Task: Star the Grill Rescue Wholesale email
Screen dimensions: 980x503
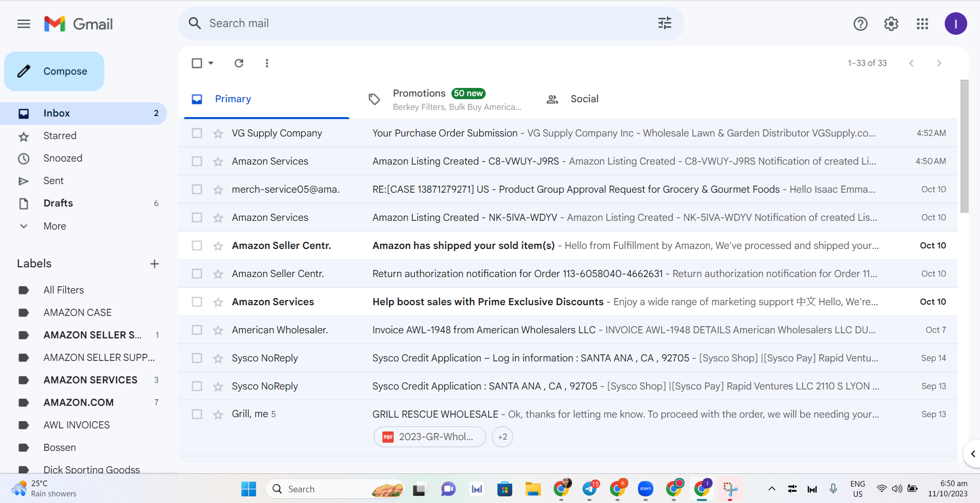Action: [218, 415]
